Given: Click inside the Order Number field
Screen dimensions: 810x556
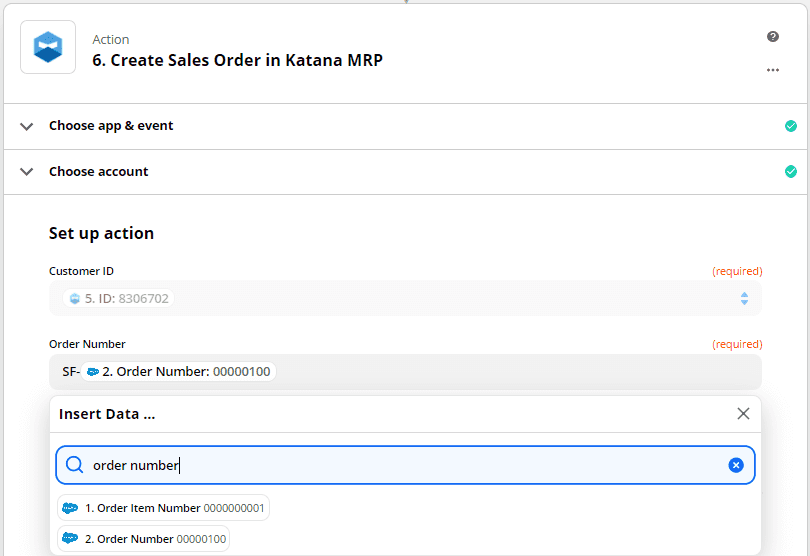Looking at the screenshot, I should click(405, 372).
